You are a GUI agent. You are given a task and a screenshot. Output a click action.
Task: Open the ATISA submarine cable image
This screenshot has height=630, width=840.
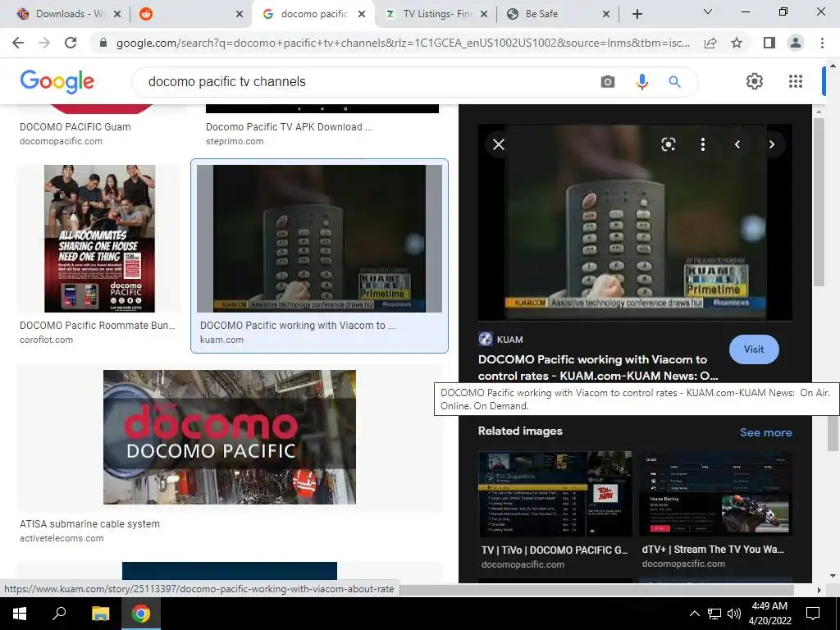(230, 437)
